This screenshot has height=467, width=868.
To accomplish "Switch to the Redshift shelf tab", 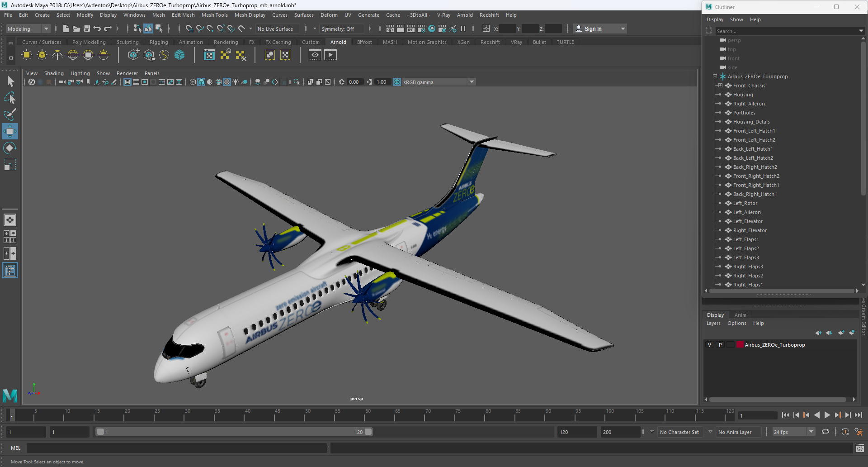I will (x=490, y=42).
